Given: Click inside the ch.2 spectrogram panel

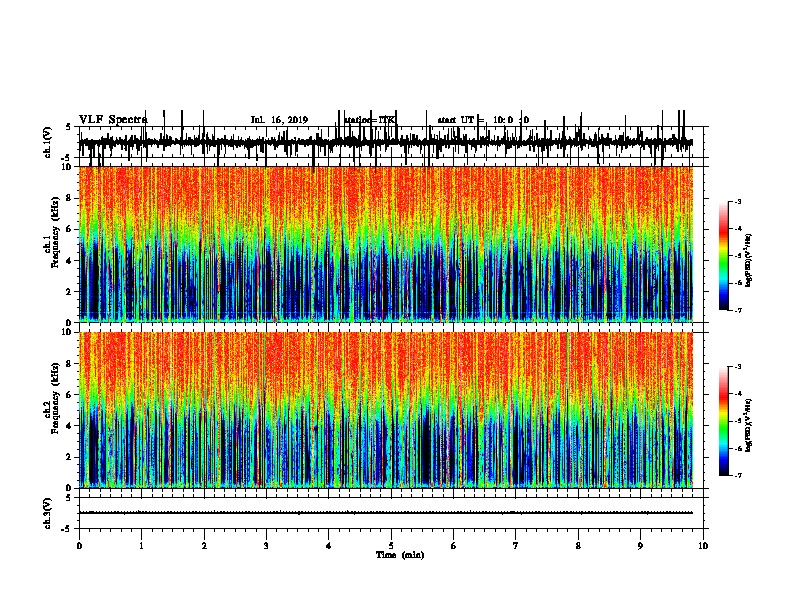Looking at the screenshot, I should coord(386,410).
